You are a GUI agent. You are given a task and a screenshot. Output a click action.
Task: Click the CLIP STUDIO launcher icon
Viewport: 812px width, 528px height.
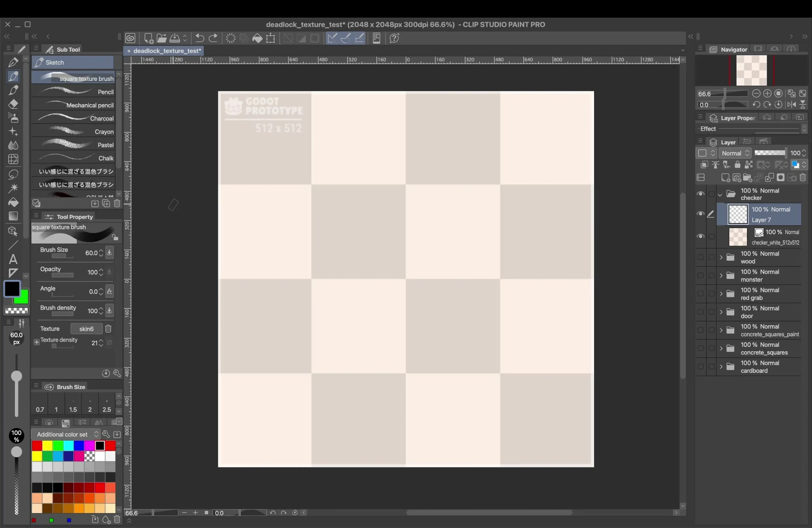130,38
